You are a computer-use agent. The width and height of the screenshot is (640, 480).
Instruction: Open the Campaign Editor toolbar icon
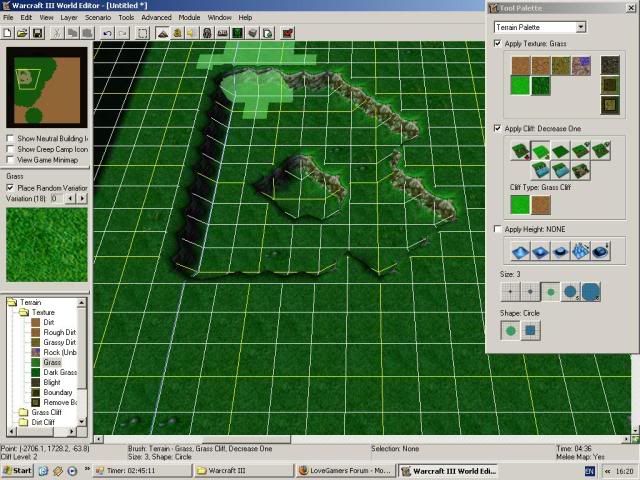coord(222,33)
